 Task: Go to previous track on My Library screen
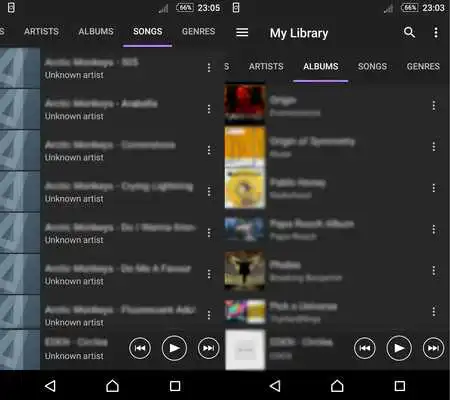point(365,348)
